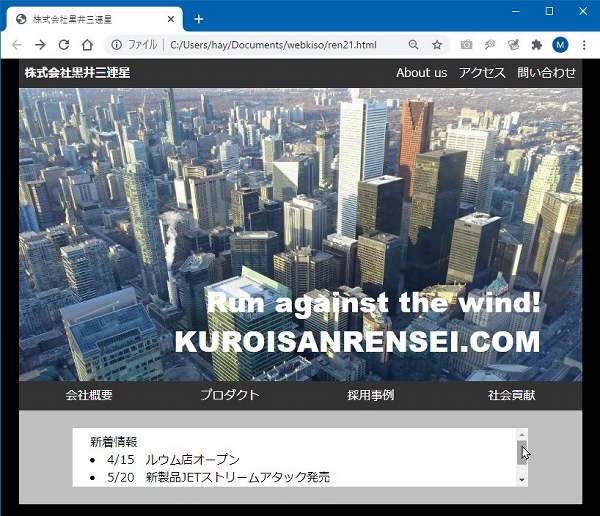Reload the current page
This screenshot has height=516, width=600.
click(x=64, y=45)
